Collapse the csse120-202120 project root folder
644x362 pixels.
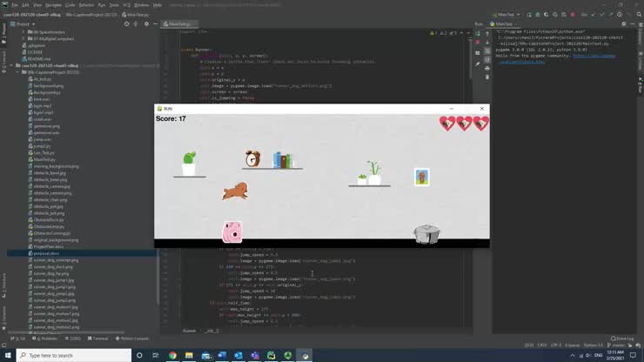tap(11, 65)
